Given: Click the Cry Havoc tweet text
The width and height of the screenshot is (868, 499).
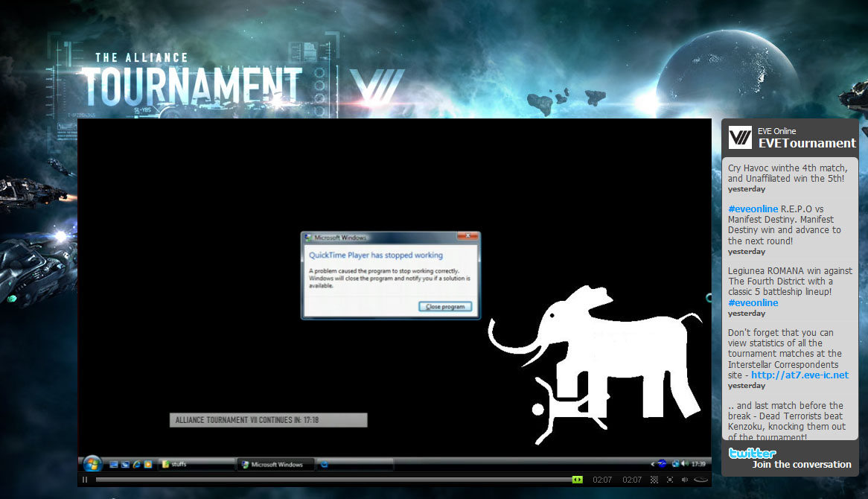Looking at the screenshot, I should 787,174.
